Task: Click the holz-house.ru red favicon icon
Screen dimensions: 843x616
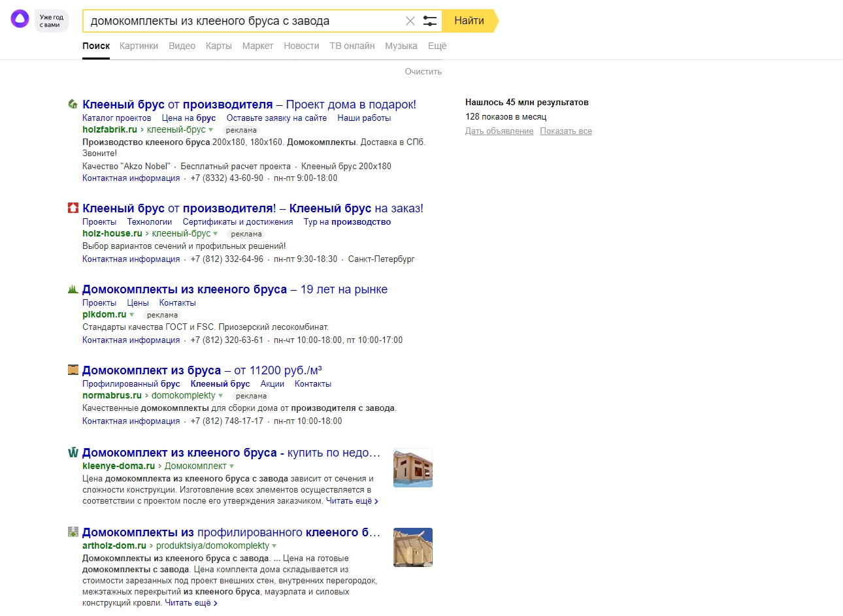Action: [x=73, y=208]
